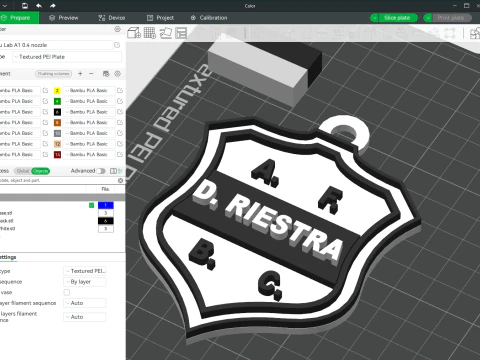This screenshot has width=480, height=360.
Task: Open printer settings gear icon
Action: coord(117,29)
